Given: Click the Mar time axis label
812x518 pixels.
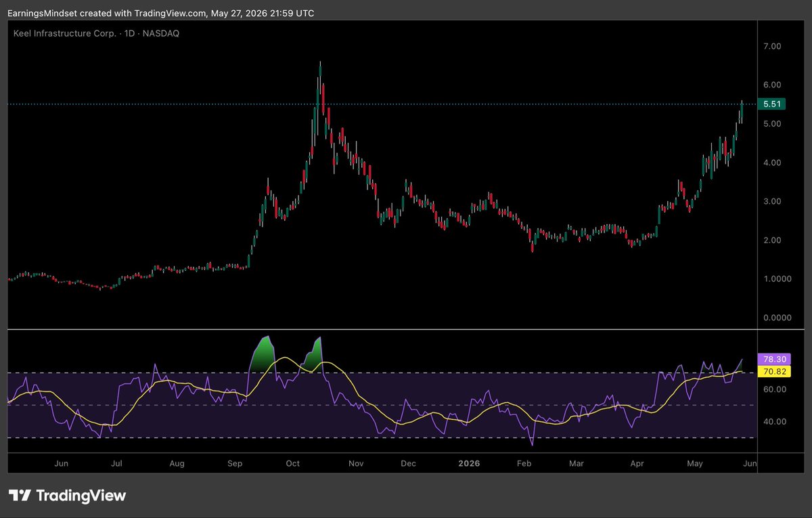Looking at the screenshot, I should pos(577,464).
